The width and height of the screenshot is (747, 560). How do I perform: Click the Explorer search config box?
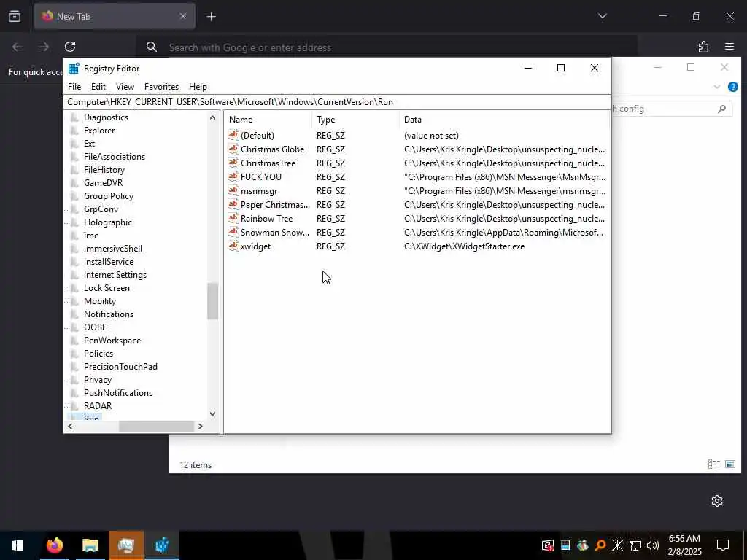coord(672,109)
